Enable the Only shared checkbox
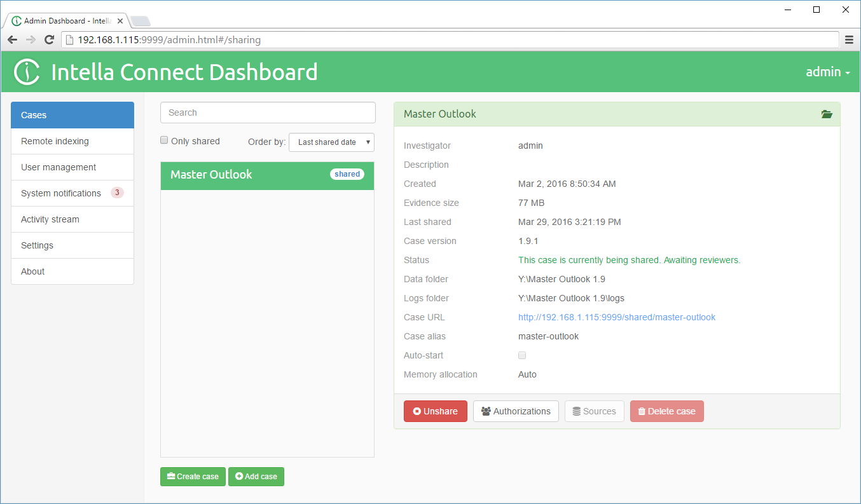 click(164, 140)
